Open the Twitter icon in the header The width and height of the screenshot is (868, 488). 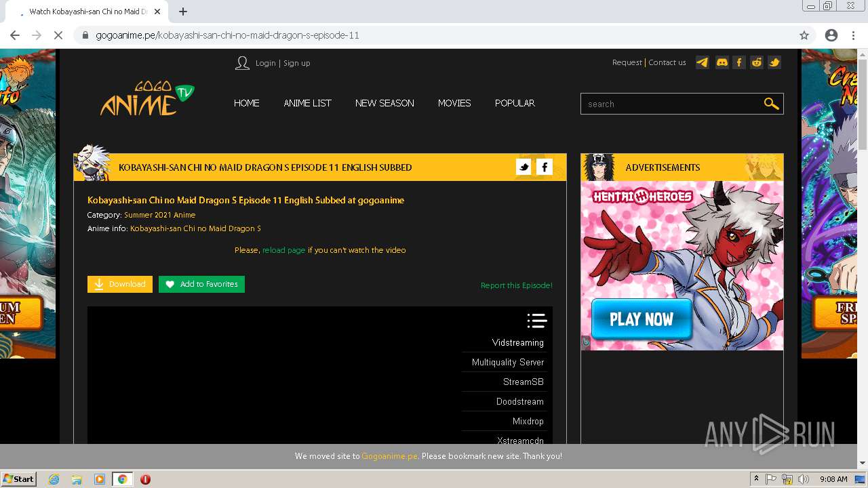click(774, 62)
